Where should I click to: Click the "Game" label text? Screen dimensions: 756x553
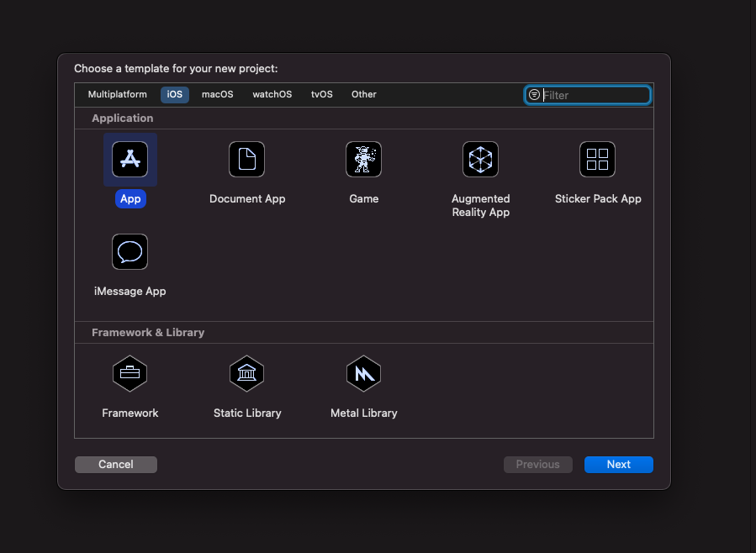coord(364,199)
